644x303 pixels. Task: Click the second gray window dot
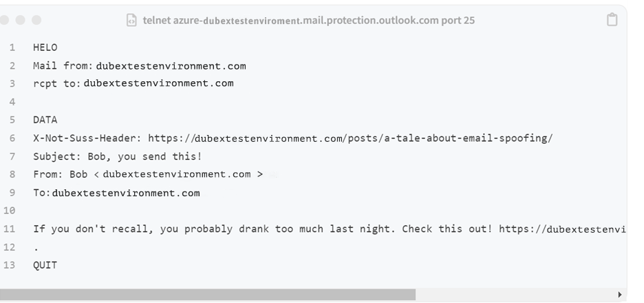click(x=20, y=20)
